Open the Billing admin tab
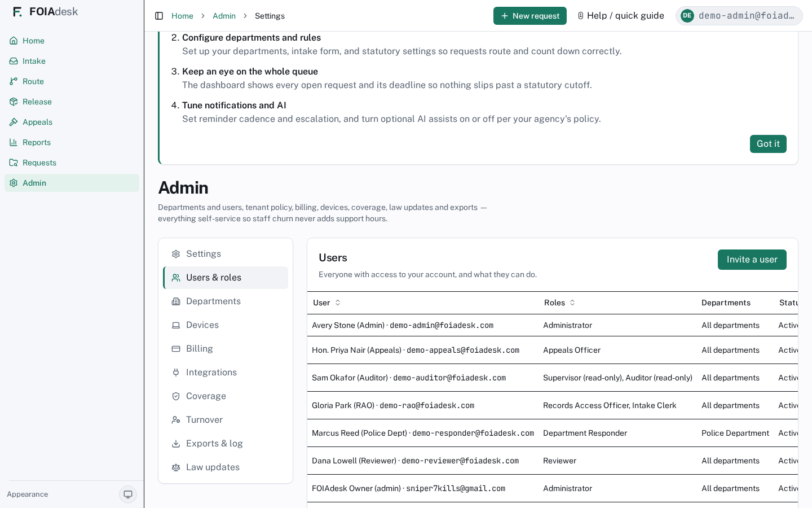The height and width of the screenshot is (508, 812). 226,349
